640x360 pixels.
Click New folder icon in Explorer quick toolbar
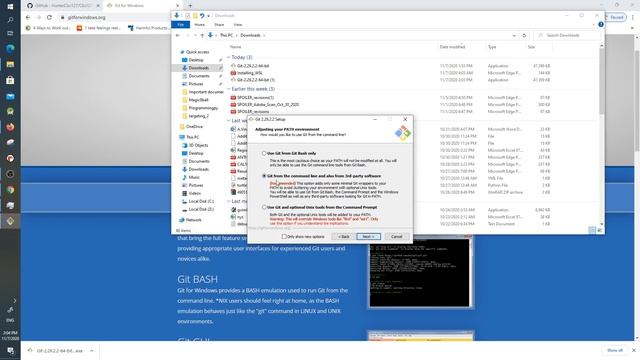(x=195, y=16)
